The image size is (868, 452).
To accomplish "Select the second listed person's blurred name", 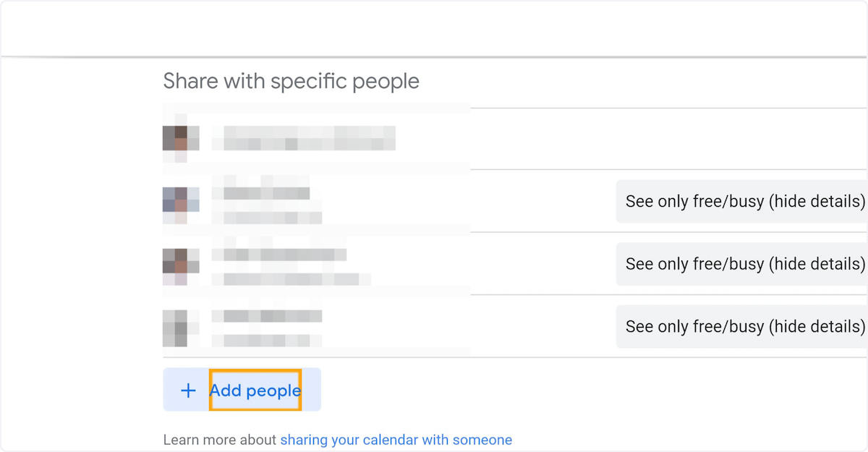I will [x=267, y=193].
